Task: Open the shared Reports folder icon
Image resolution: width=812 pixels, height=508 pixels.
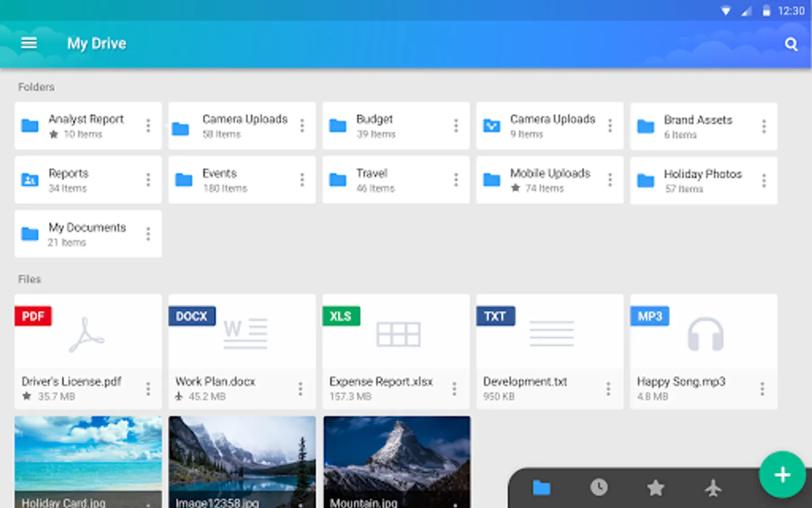Action: tap(29, 180)
